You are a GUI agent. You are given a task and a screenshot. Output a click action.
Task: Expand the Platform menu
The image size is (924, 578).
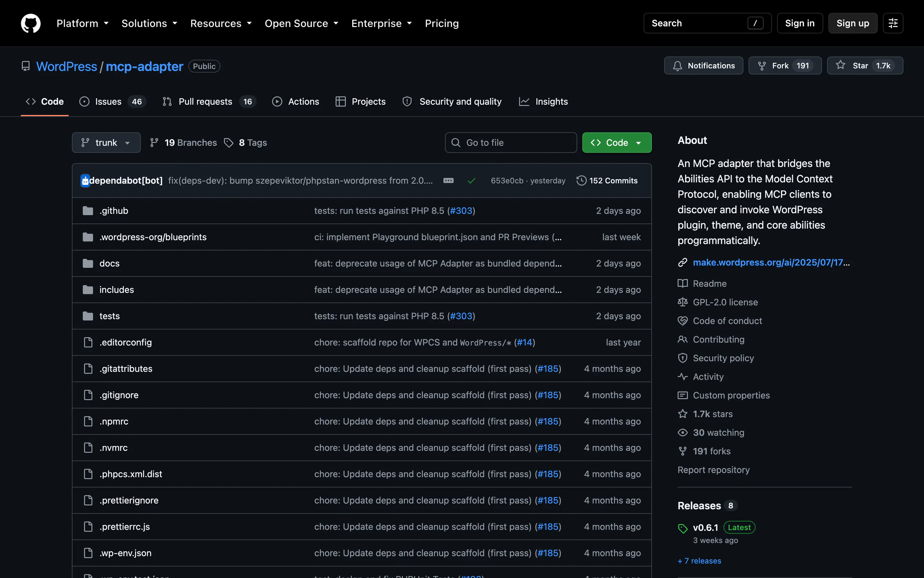(x=82, y=23)
